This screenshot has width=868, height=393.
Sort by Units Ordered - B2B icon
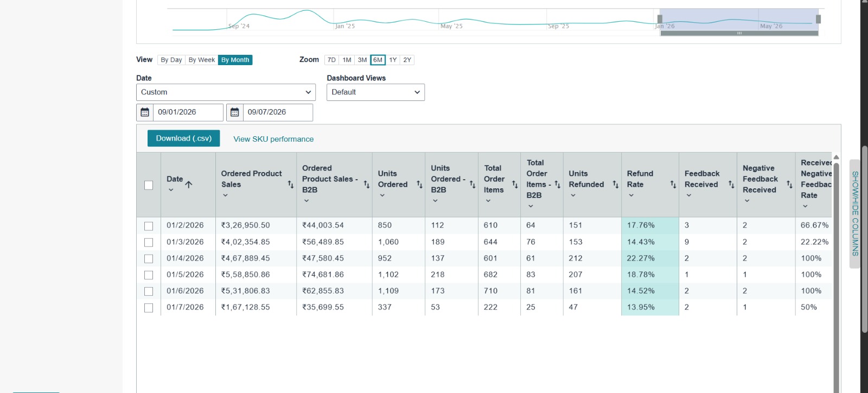[473, 185]
